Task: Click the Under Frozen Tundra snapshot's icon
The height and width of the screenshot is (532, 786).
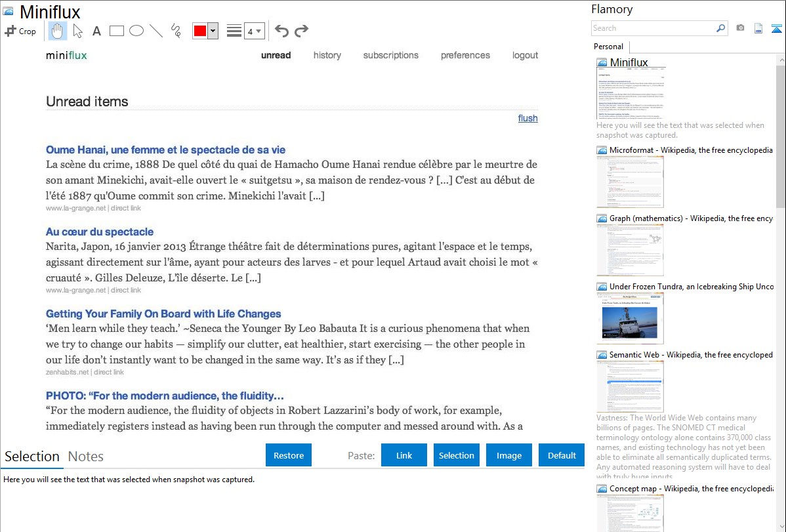Action: (602, 287)
